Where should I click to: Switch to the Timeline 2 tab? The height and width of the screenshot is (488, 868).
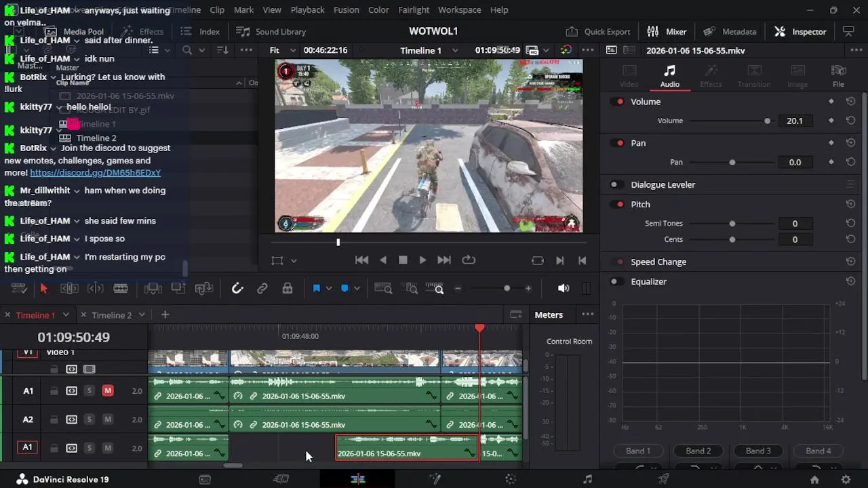112,315
